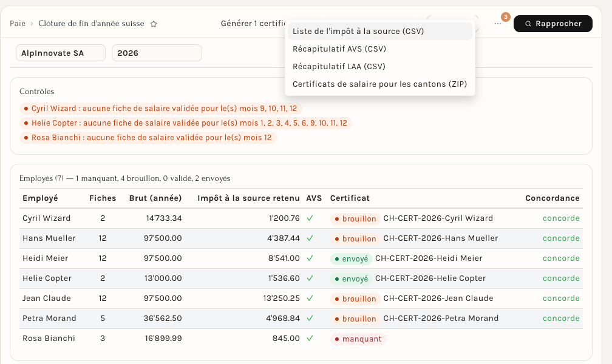Click the AVS checkmark in Cyril Wizard's row
Viewport: 612px width, 364px height.
[310, 218]
